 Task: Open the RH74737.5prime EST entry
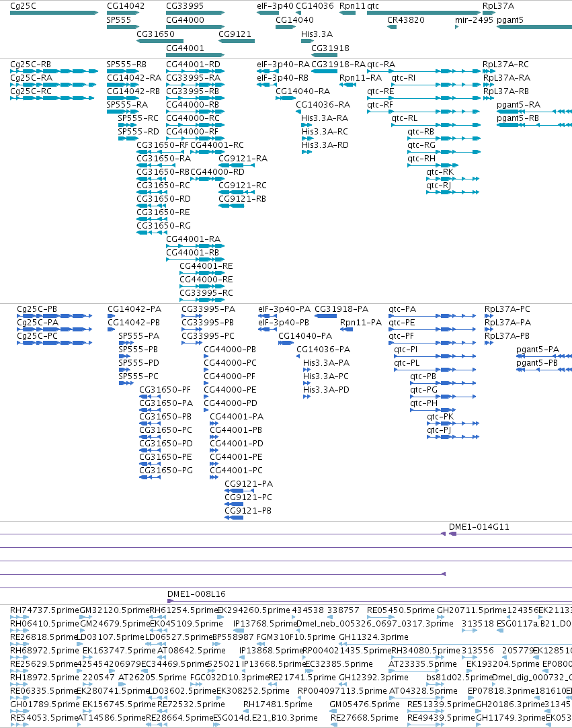(x=19, y=617)
